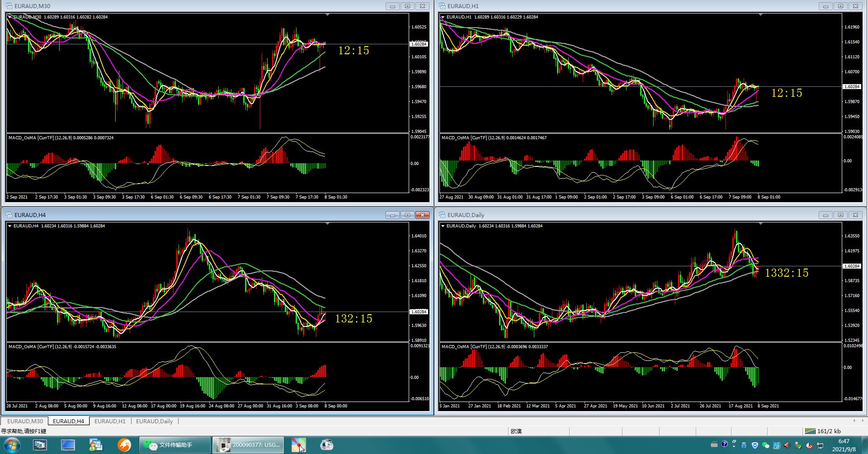Click the Show Desktop strip beside the clock
The width and height of the screenshot is (868, 454).
tap(864, 445)
